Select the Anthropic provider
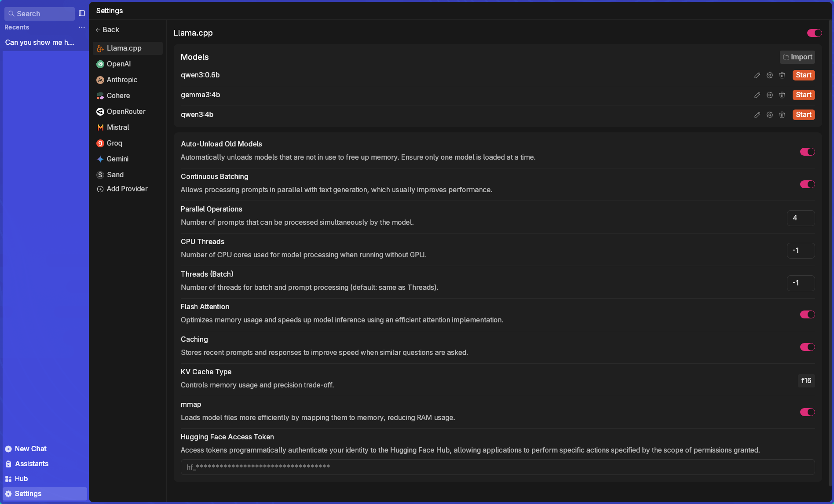834x504 pixels. (122, 80)
